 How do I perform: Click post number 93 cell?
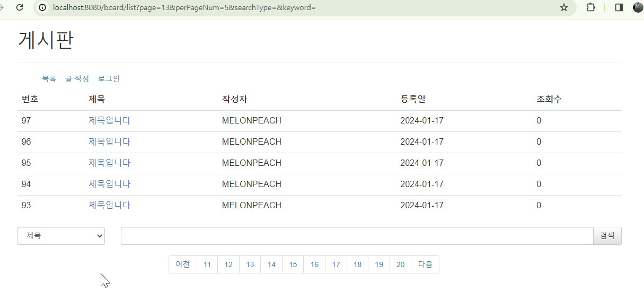pyautogui.click(x=27, y=205)
